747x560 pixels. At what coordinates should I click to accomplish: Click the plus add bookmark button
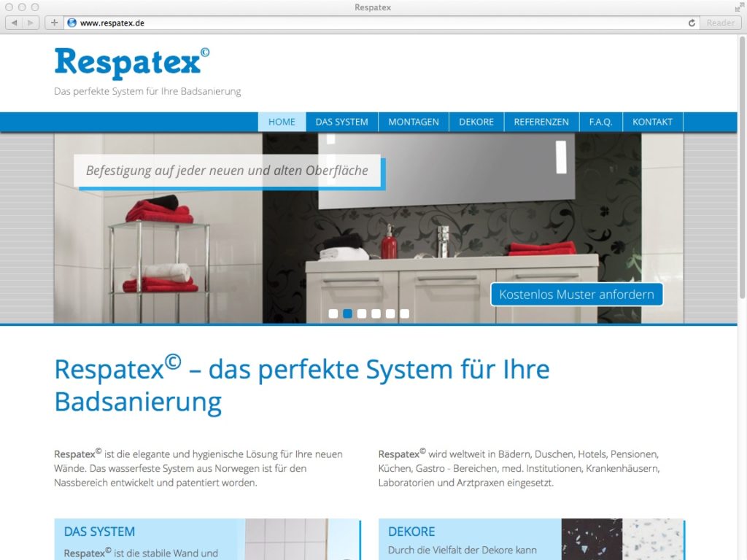[54, 23]
